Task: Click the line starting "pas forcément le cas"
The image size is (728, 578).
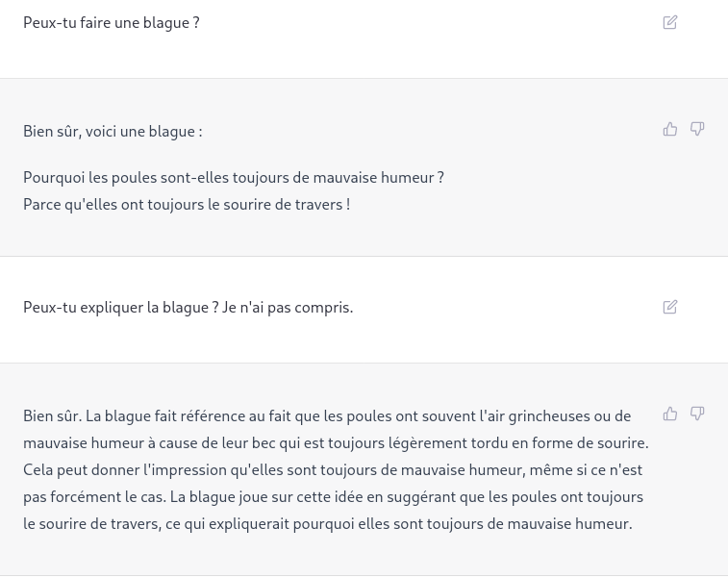Action: pos(334,497)
